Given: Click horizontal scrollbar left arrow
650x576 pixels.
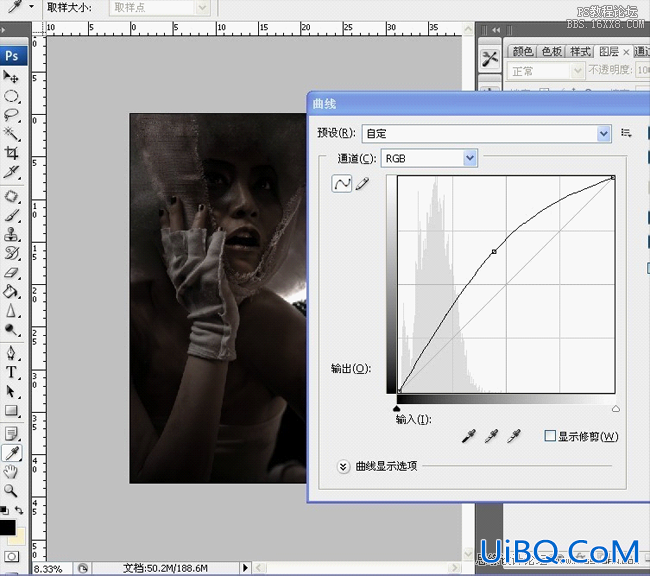Looking at the screenshot, I should (x=259, y=567).
